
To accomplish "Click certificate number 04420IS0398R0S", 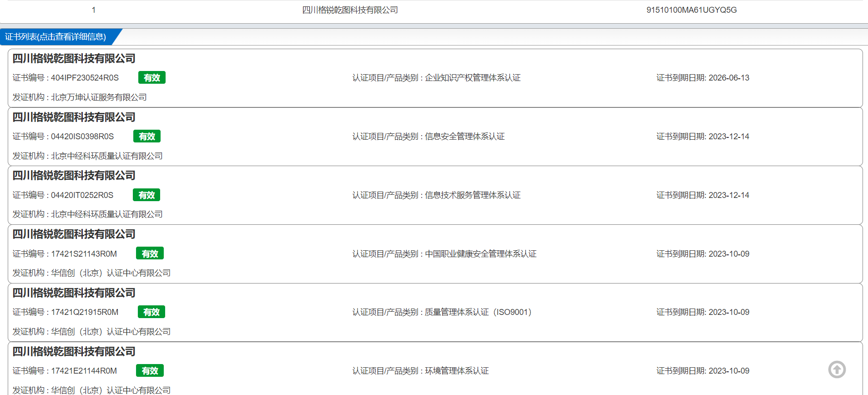I will [x=82, y=137].
